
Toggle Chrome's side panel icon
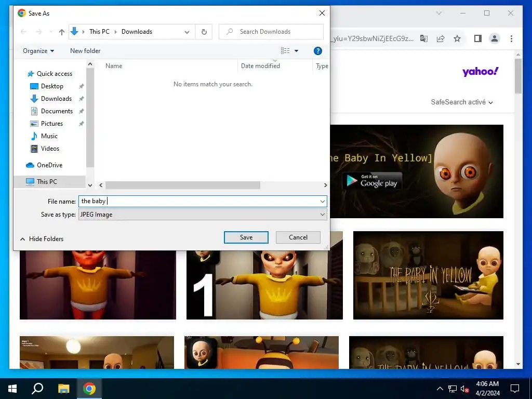(478, 38)
